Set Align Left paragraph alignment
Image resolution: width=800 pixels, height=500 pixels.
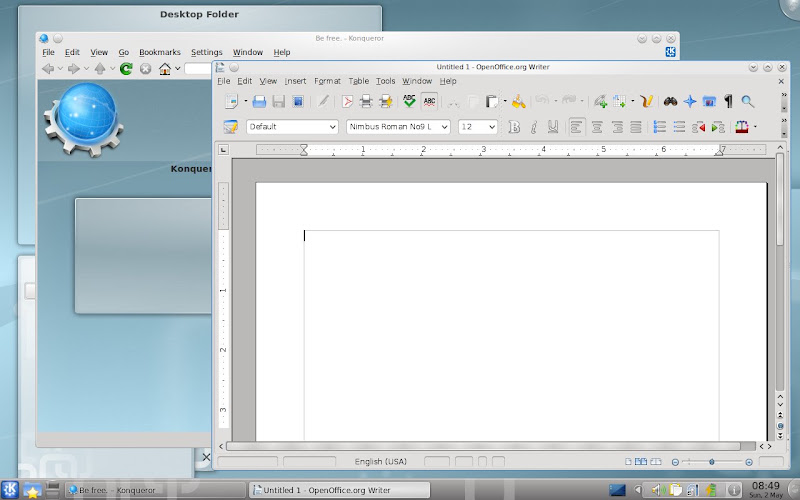pyautogui.click(x=577, y=127)
